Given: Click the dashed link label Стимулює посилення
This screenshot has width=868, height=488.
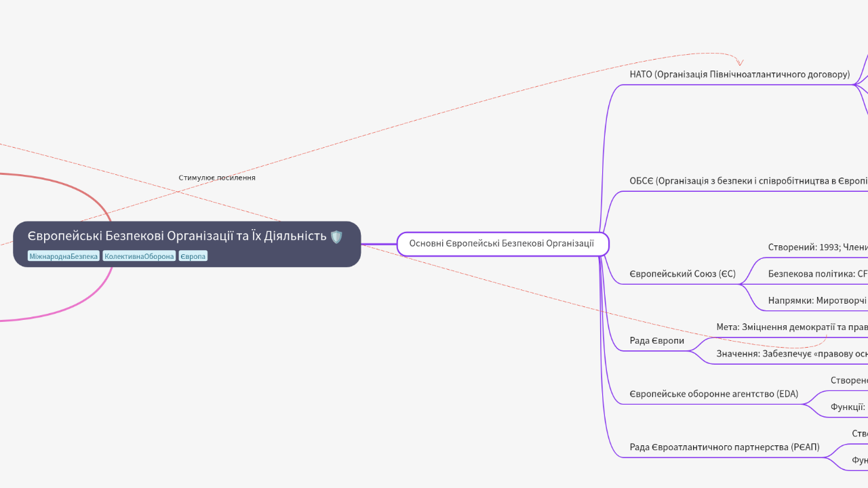Looking at the screenshot, I should coord(216,177).
